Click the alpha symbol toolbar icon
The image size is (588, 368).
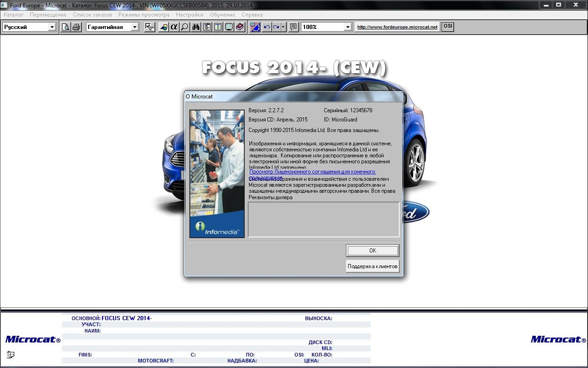click(x=174, y=27)
